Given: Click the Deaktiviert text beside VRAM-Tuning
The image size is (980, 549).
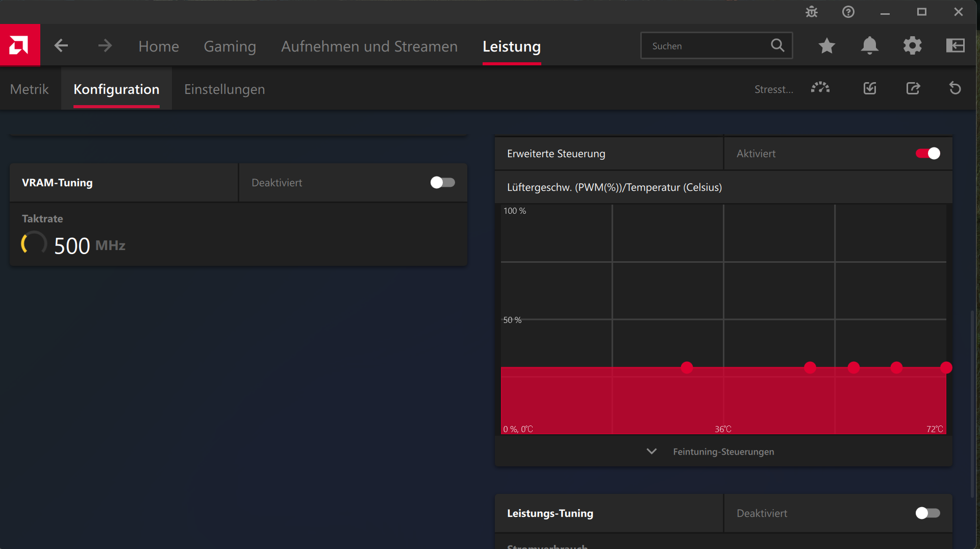Looking at the screenshot, I should point(277,183).
